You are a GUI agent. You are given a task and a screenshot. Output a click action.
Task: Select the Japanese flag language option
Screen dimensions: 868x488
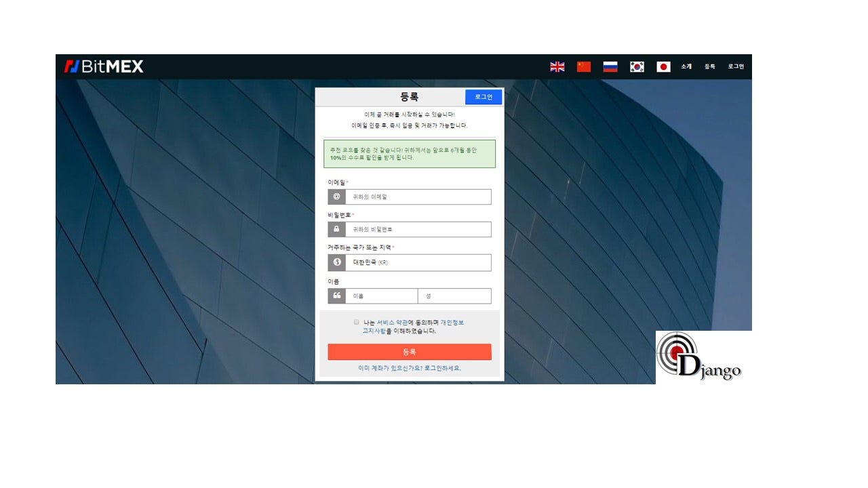[x=662, y=66]
